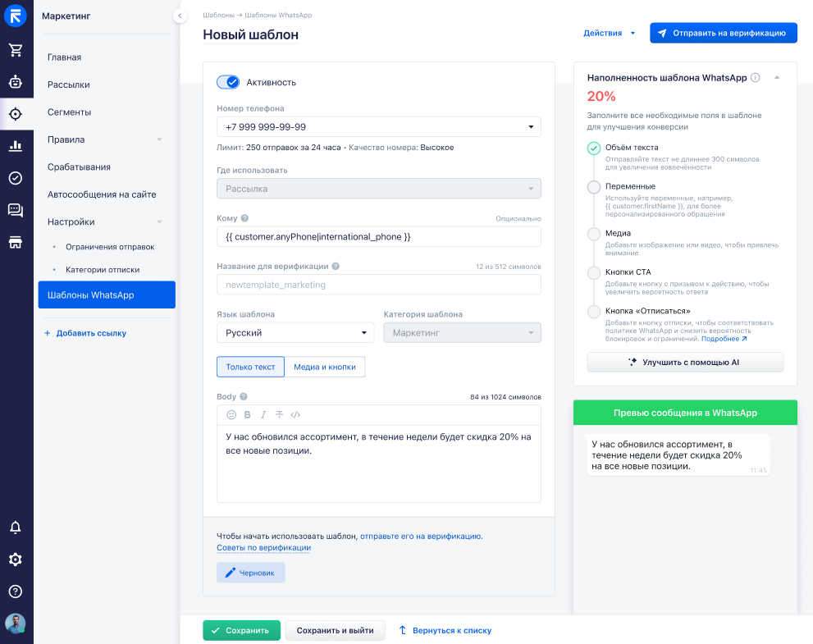Open the settings gear icon in sidebar
This screenshot has width=813, height=644.
tap(16, 560)
